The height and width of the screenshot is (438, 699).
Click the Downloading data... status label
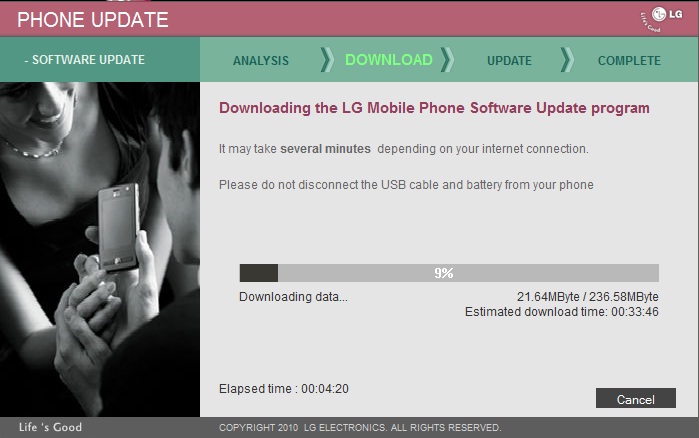[293, 297]
